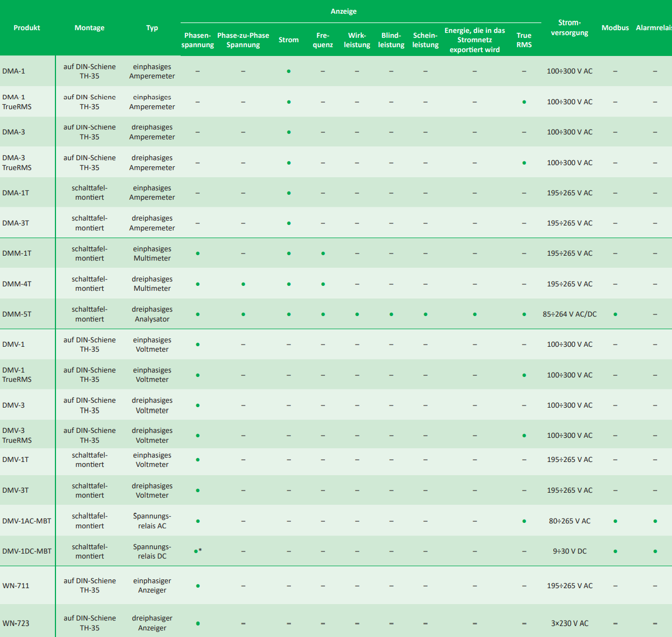Click the Montage cell in the WN-711 row
Image resolution: width=672 pixels, height=637 pixels.
tap(89, 585)
